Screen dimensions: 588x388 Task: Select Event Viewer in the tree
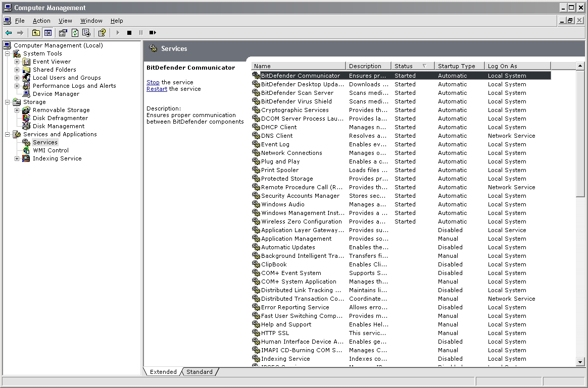(x=52, y=62)
